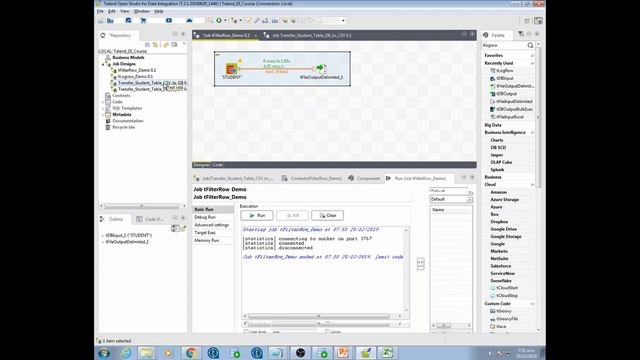Select Target Exec option

[205, 233]
